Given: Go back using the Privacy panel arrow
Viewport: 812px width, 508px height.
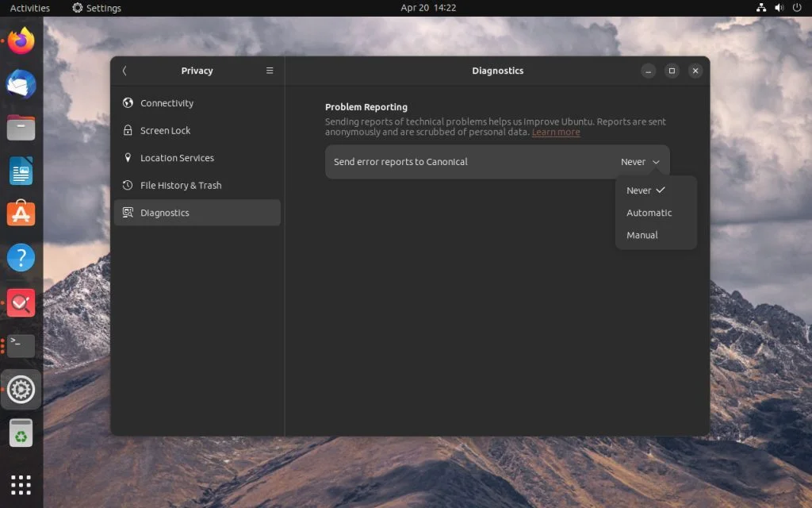Looking at the screenshot, I should point(124,70).
